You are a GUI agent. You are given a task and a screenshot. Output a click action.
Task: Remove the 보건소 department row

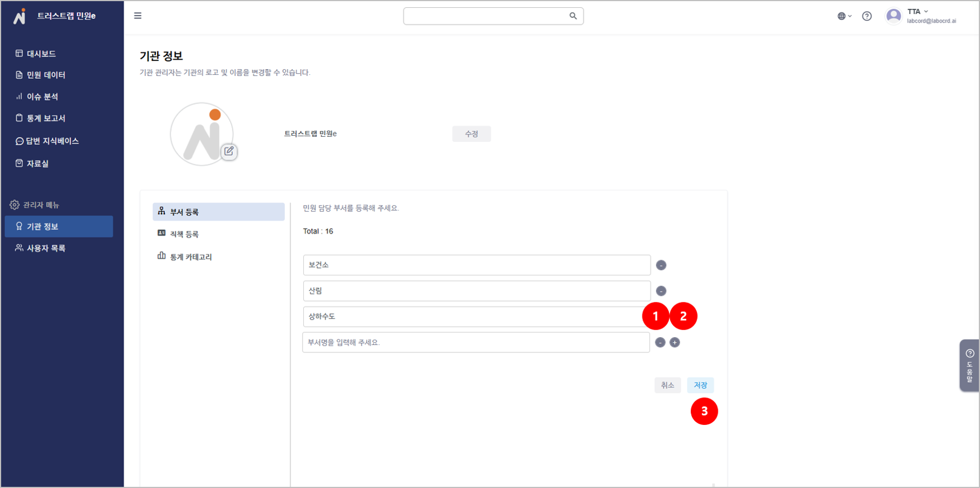pos(661,265)
